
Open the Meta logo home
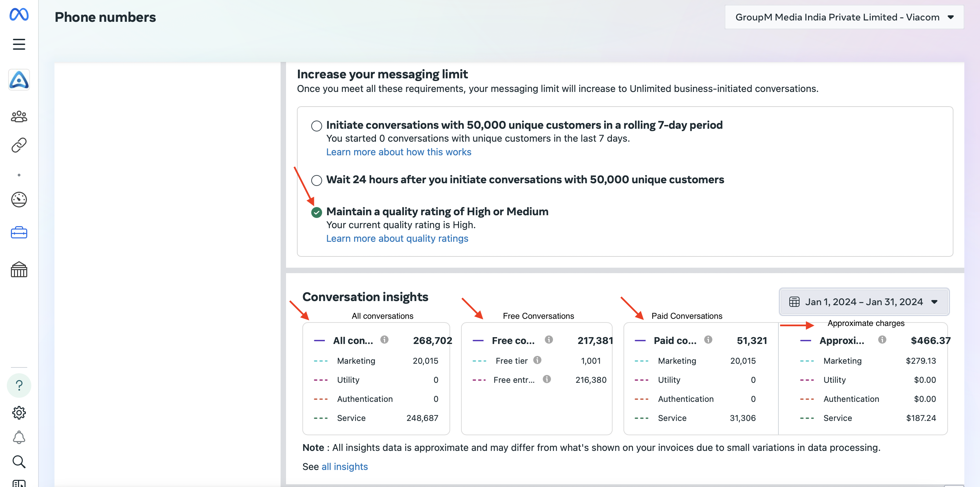point(19,14)
